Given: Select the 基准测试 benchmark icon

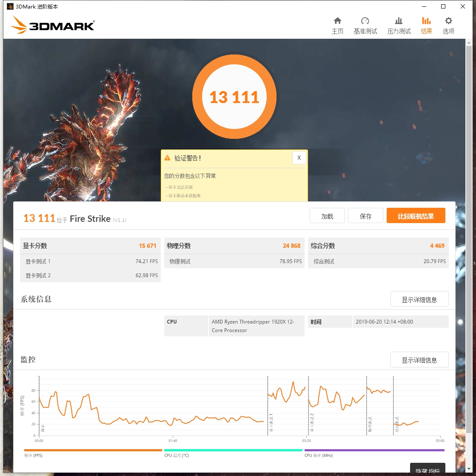Looking at the screenshot, I should tap(365, 25).
